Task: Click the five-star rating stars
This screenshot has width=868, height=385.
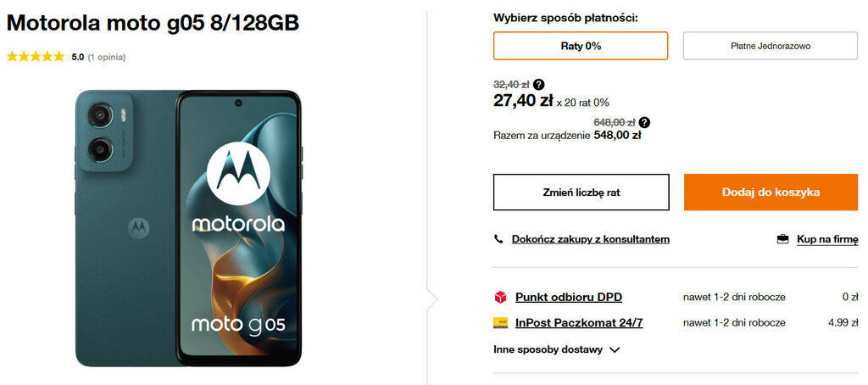Action: coord(36,57)
